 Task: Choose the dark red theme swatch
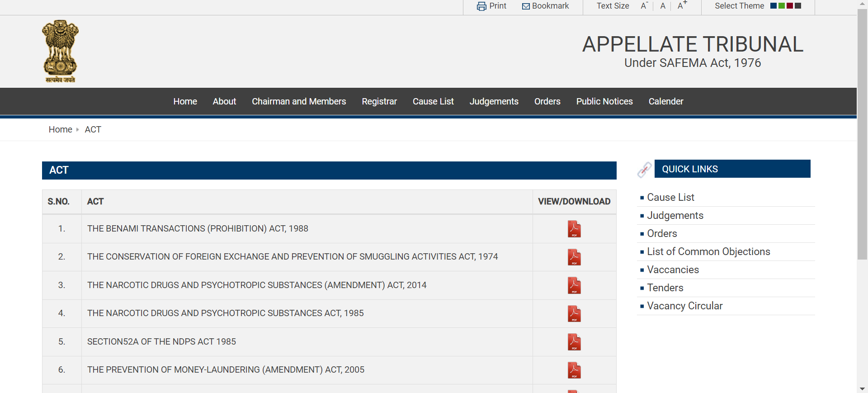coord(790,6)
